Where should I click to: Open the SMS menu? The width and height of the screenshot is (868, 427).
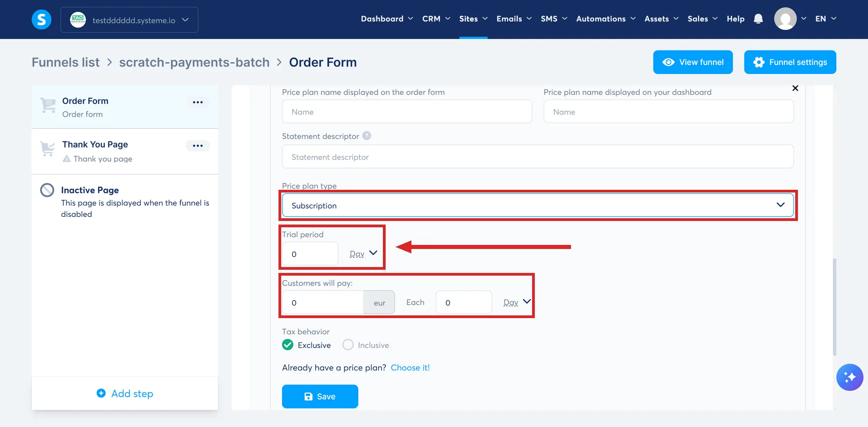[x=554, y=19]
